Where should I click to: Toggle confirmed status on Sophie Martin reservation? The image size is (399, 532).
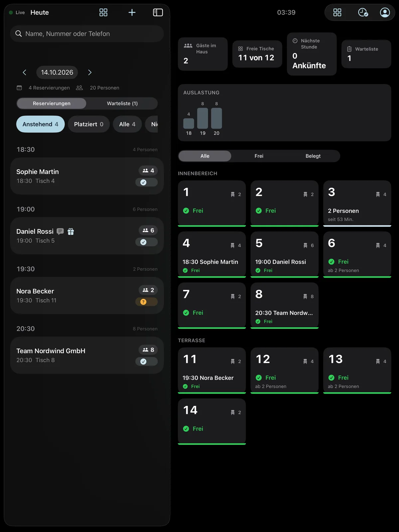pyautogui.click(x=147, y=182)
